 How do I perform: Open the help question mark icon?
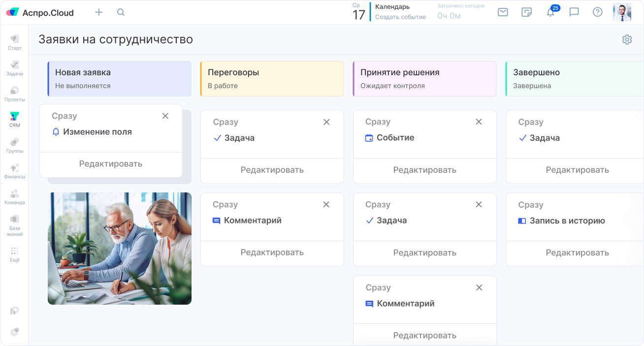[x=597, y=12]
